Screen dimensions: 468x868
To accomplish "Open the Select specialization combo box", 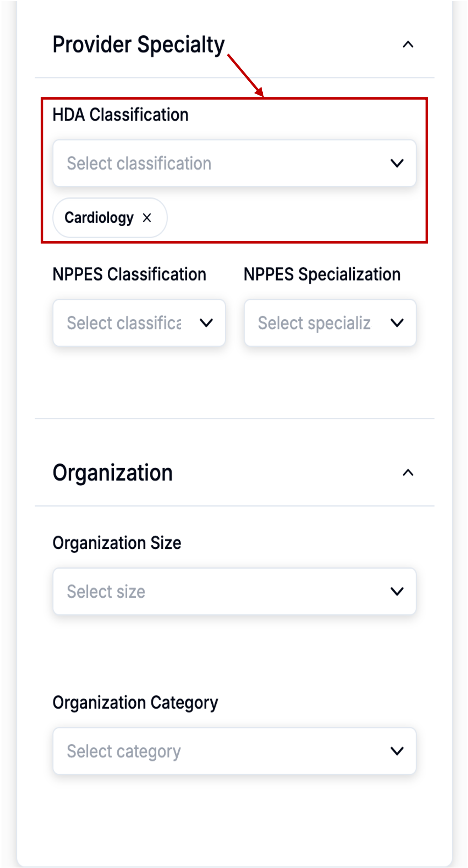I will coord(330,323).
